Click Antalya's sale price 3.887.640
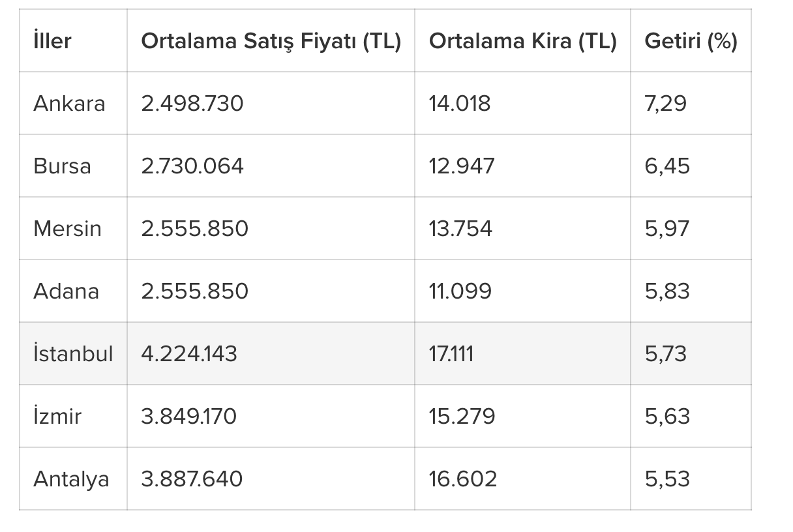The width and height of the screenshot is (793, 532). (x=192, y=479)
